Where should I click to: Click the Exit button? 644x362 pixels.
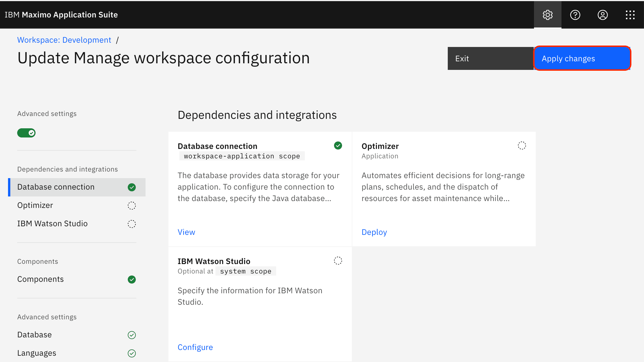pos(491,58)
